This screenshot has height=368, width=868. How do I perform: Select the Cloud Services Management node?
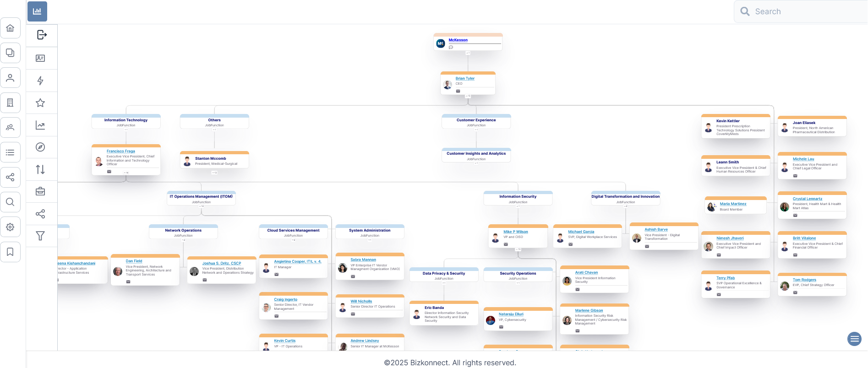293,232
